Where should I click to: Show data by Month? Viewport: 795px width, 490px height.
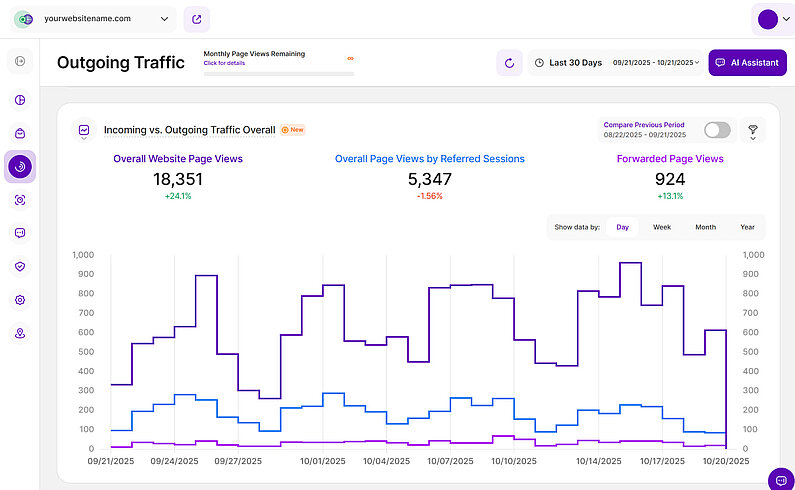coord(705,227)
